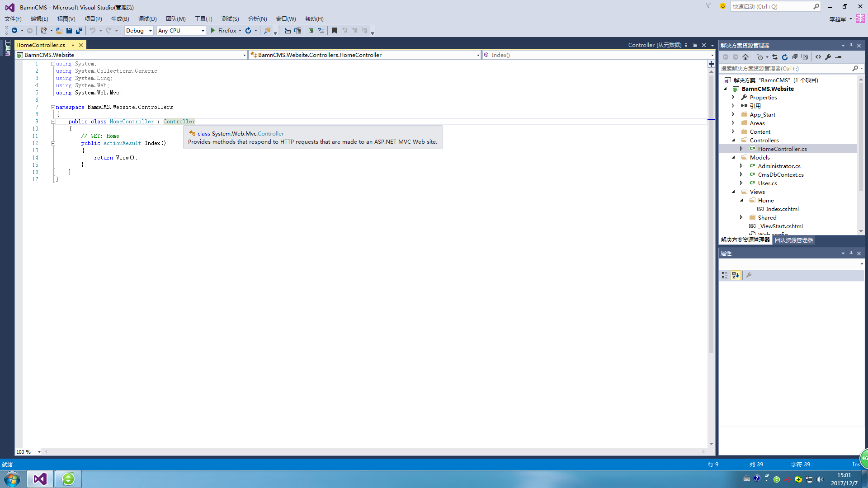Open the Any CPU platform dropdown
Image resolution: width=868 pixels, height=488 pixels.
tap(203, 31)
